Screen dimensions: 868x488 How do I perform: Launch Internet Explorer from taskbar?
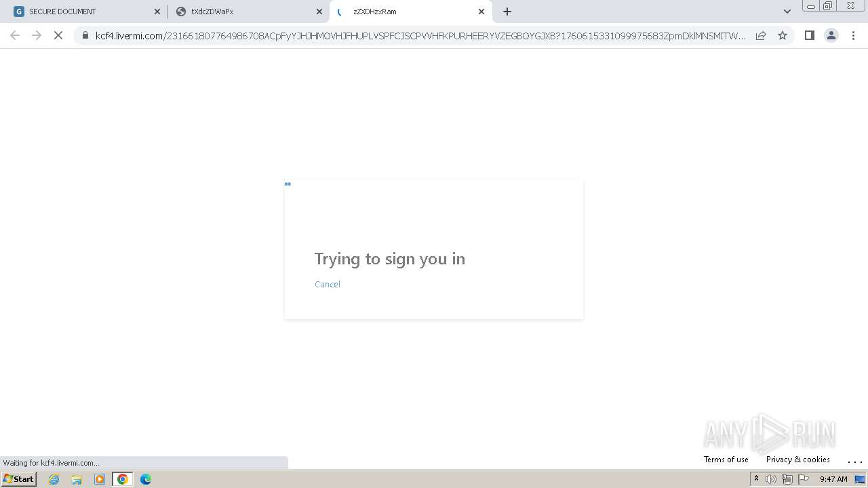click(54, 479)
